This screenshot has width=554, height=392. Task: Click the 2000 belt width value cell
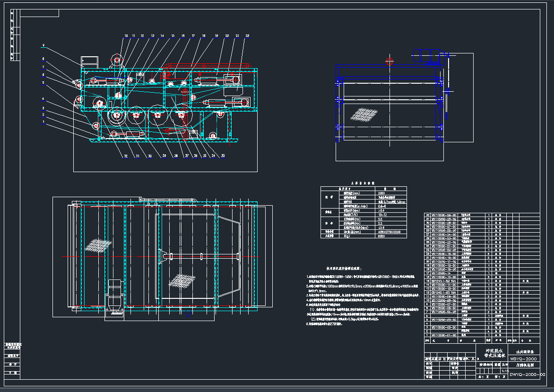[x=381, y=193]
